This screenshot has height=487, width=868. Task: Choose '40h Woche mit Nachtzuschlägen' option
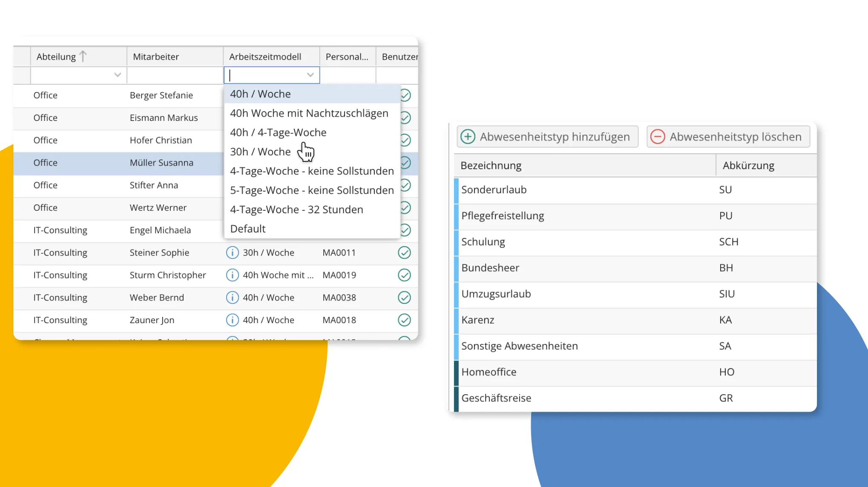tap(312, 113)
